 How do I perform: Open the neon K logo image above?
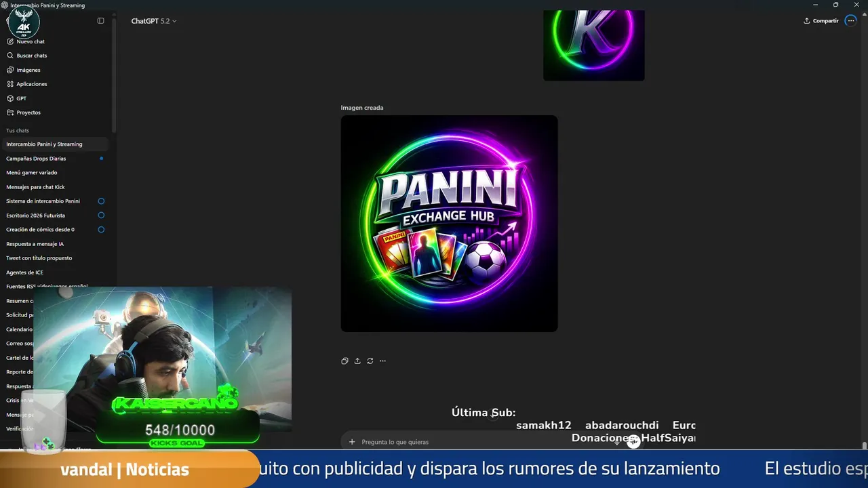(594, 45)
